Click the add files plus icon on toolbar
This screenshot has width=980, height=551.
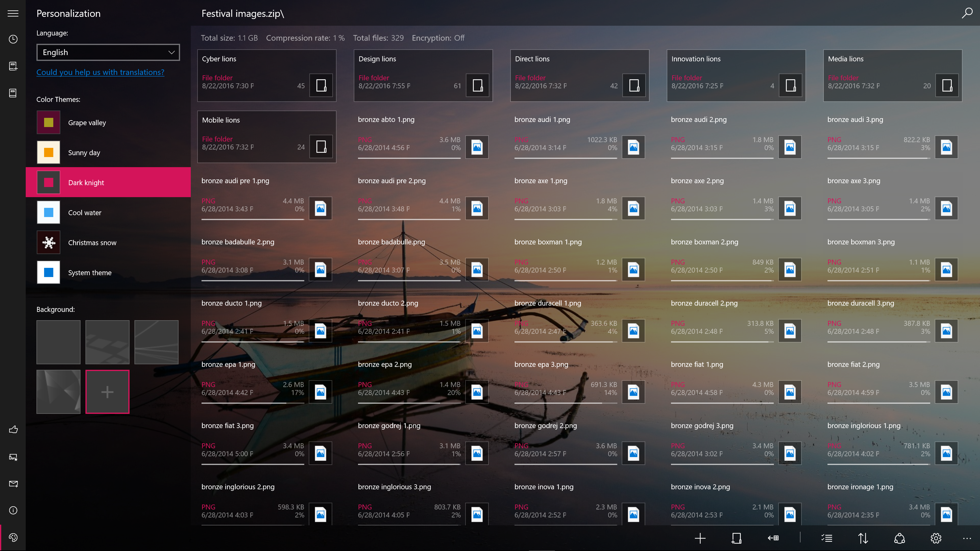pyautogui.click(x=700, y=538)
